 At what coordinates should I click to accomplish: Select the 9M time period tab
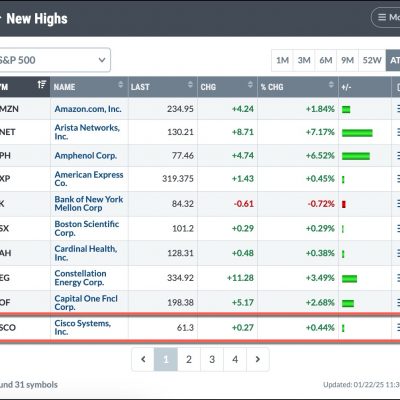[x=347, y=60]
